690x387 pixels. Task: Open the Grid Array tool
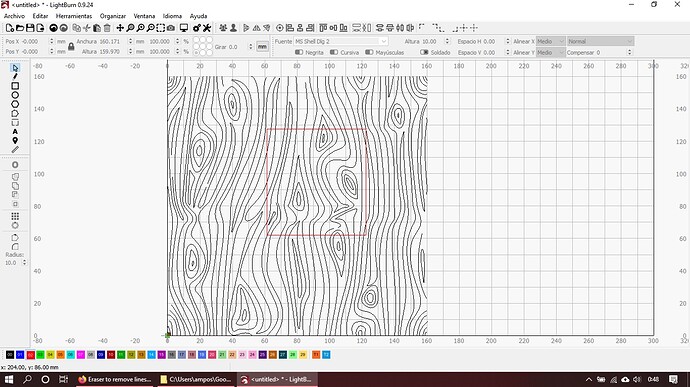[15, 216]
